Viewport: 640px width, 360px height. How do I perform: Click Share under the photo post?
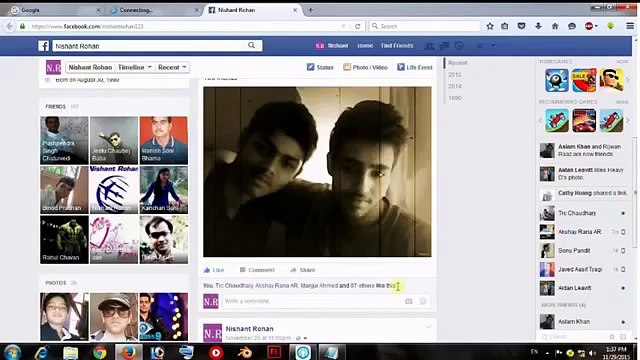pos(302,270)
